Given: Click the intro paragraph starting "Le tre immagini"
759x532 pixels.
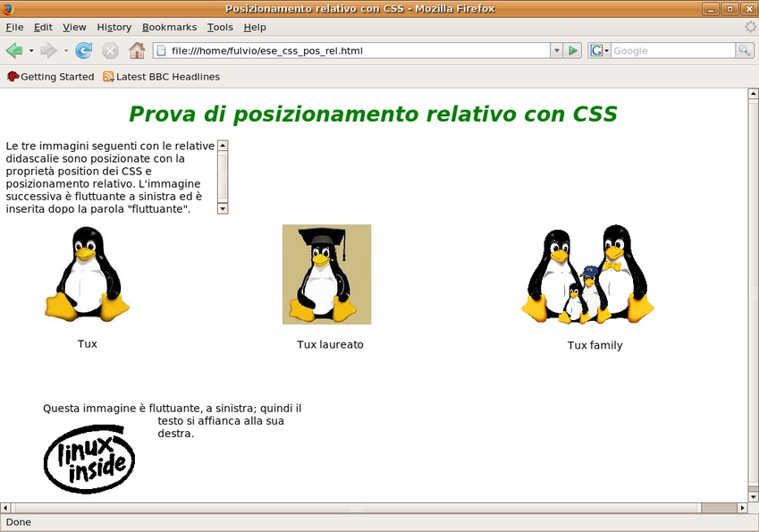Looking at the screenshot, I should pos(110,177).
